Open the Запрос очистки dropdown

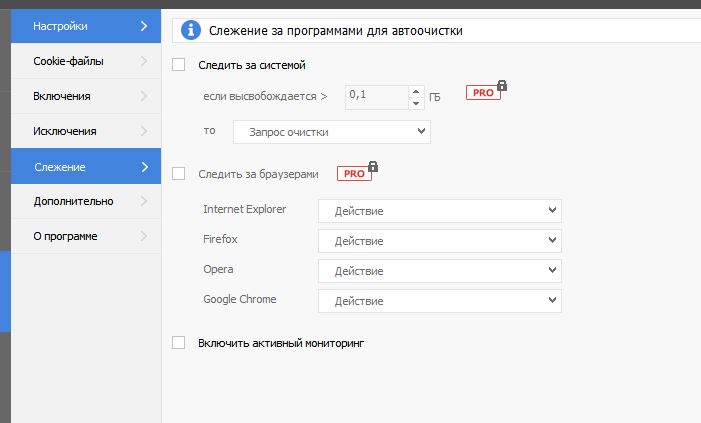coord(331,132)
